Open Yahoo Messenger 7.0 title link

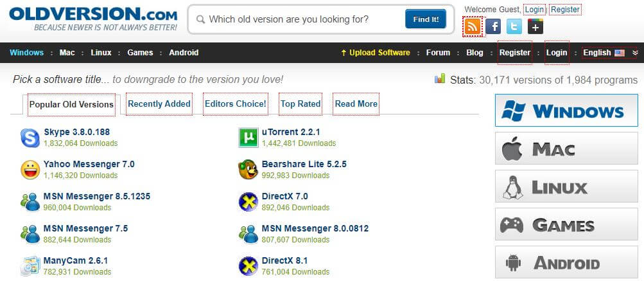click(x=89, y=164)
